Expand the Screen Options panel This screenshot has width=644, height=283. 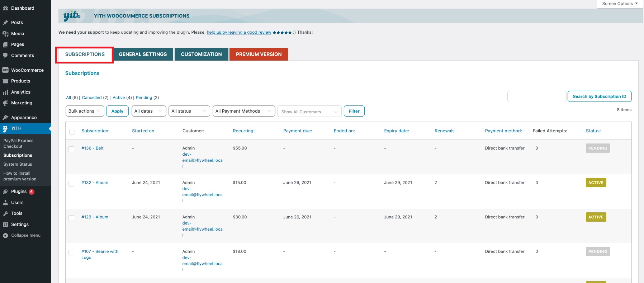point(620,4)
